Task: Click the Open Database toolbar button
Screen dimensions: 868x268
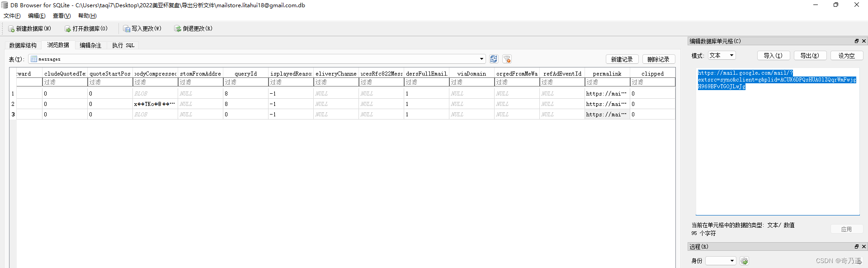Action: [86, 29]
